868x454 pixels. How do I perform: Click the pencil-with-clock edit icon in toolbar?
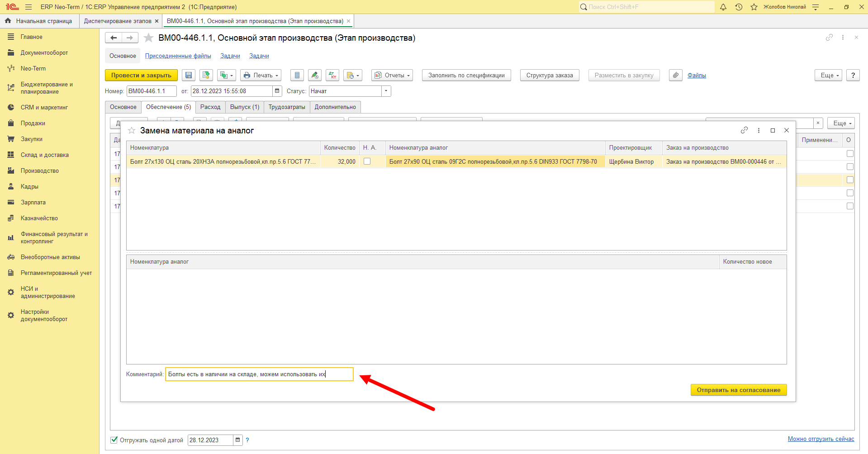(x=315, y=75)
